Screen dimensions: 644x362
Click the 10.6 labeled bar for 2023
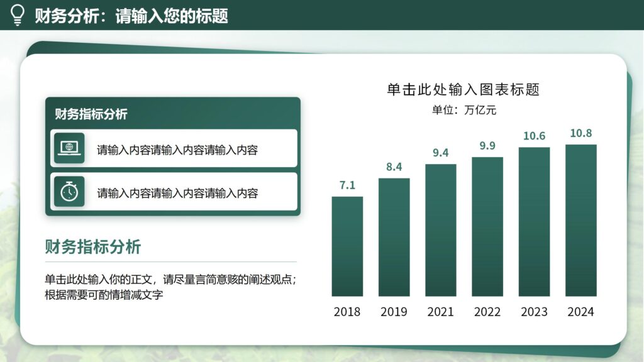pyautogui.click(x=535, y=221)
